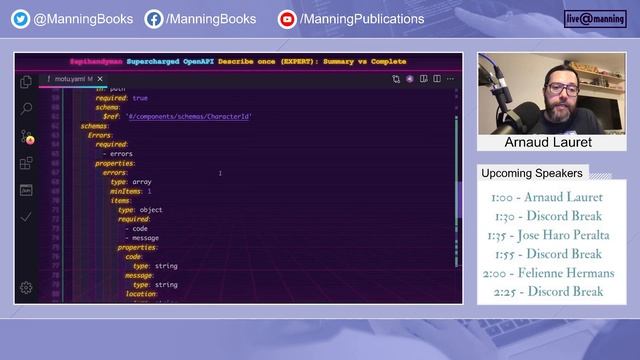The width and height of the screenshot is (640, 360).
Task: Click the 'minItems' line in the editor
Action: (131, 191)
